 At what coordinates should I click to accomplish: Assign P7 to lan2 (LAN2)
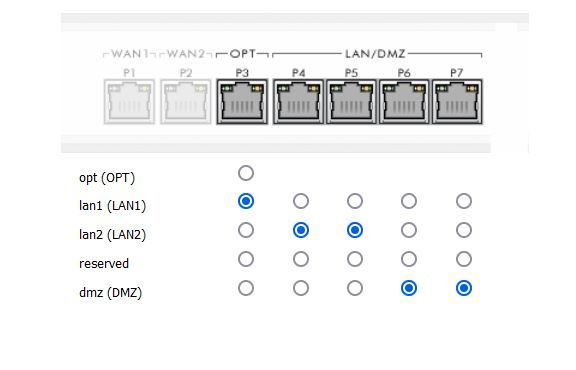point(464,230)
